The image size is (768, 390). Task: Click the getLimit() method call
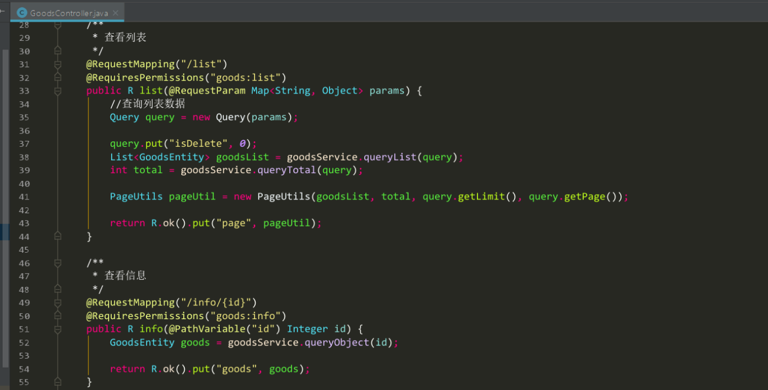[x=487, y=196]
